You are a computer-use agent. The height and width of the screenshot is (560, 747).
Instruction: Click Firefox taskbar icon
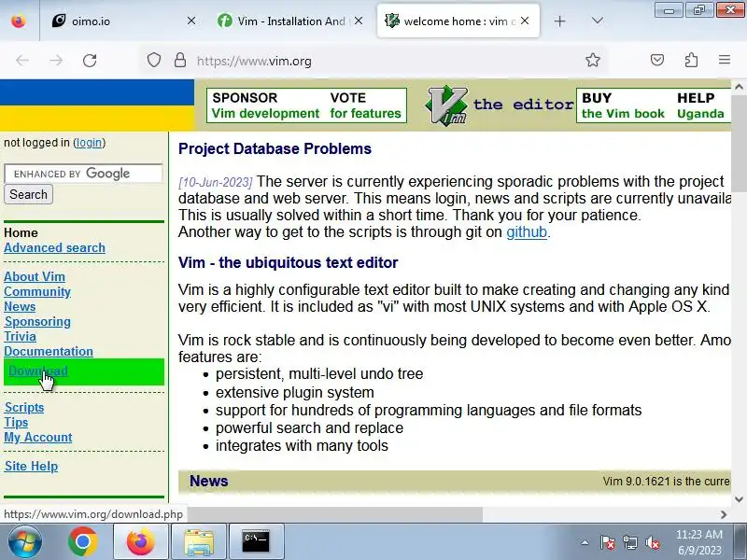click(x=141, y=541)
